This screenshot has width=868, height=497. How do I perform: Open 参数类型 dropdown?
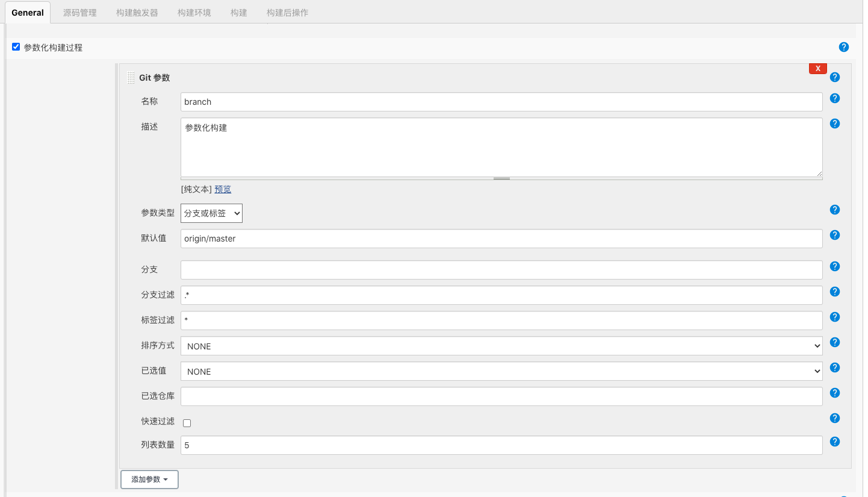point(211,213)
